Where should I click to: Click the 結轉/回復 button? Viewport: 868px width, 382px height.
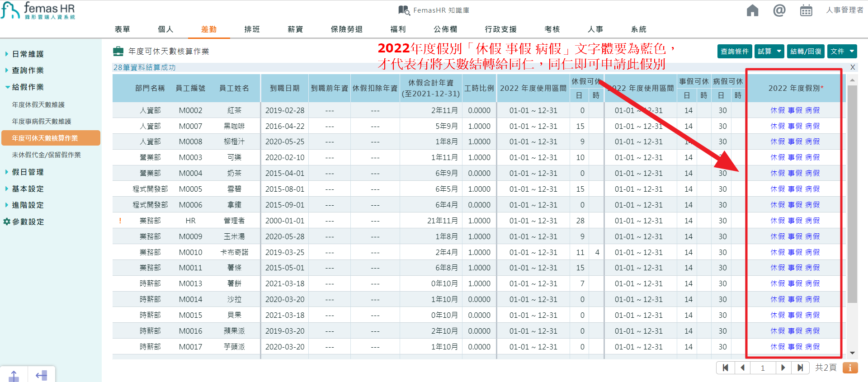806,51
